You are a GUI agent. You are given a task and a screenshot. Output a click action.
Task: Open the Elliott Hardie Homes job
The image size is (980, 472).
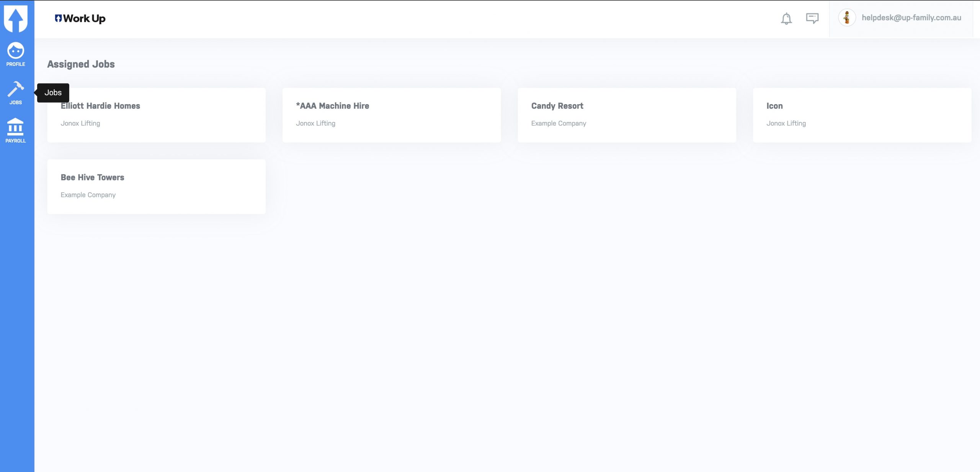pos(156,115)
